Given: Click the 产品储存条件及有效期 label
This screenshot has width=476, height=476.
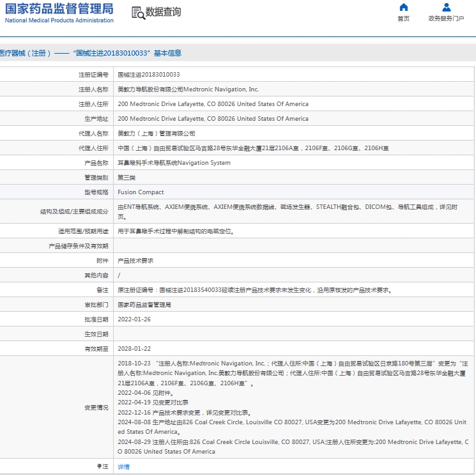Looking at the screenshot, I should click(79, 246).
